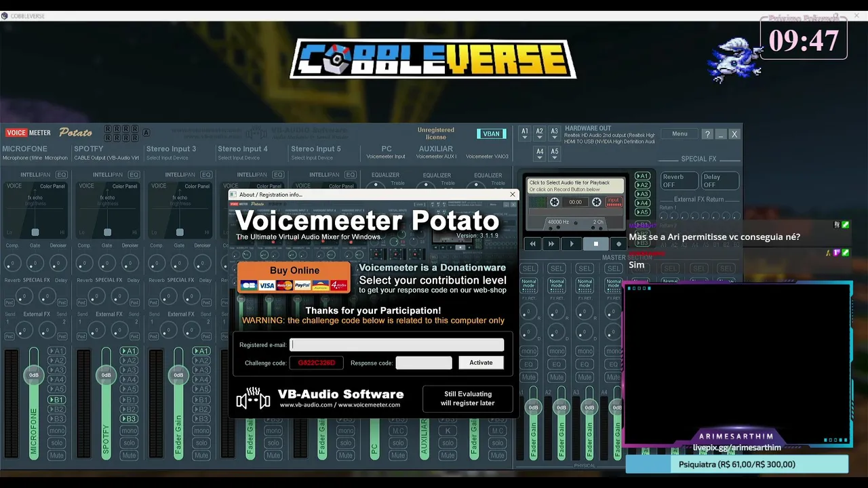Rewind the cassette recorder
This screenshot has height=488, width=868.
click(x=533, y=243)
